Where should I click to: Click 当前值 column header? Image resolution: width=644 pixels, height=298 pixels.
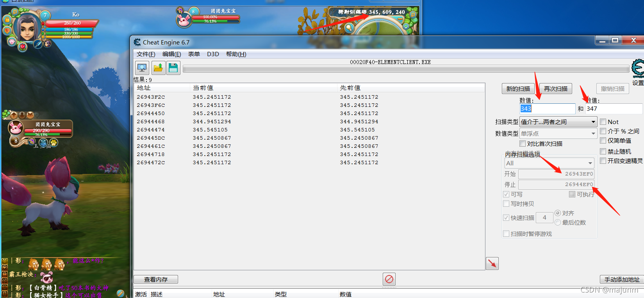(263, 88)
